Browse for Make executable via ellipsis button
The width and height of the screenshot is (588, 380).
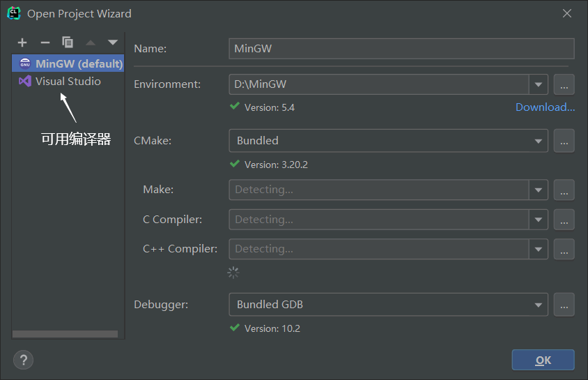coord(564,190)
